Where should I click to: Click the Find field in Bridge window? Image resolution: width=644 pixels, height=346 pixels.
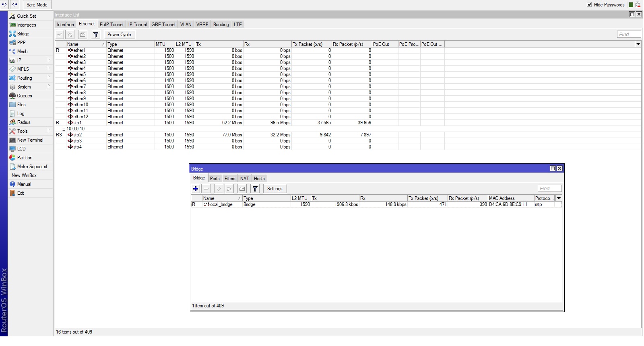tap(549, 189)
